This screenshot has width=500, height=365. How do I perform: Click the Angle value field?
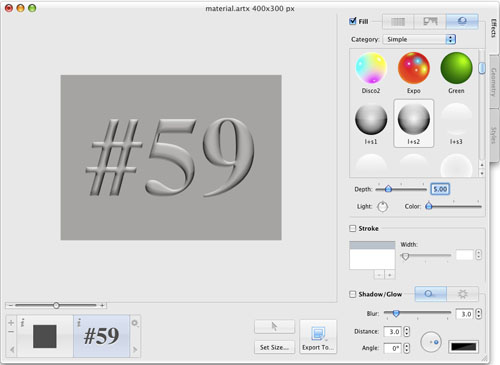(393, 348)
